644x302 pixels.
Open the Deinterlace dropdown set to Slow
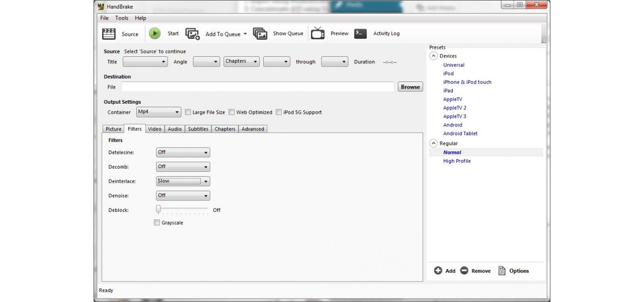pos(183,181)
